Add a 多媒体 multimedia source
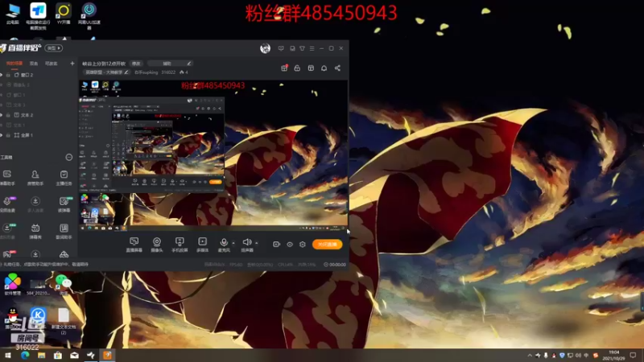This screenshot has width=644, height=362. point(203,245)
